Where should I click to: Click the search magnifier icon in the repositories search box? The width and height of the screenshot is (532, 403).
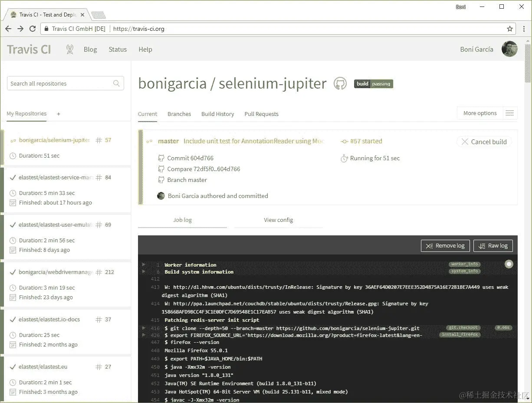tap(116, 83)
